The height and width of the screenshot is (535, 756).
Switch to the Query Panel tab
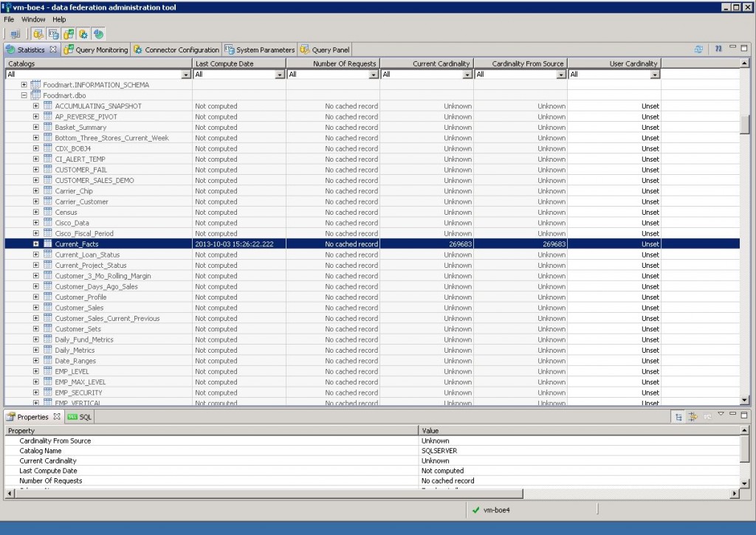click(x=325, y=49)
